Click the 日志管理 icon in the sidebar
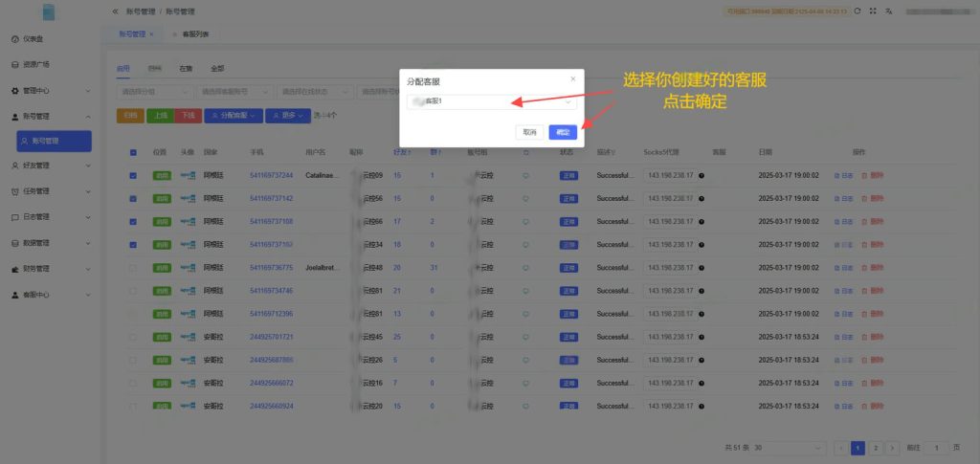980x464 pixels. point(15,217)
